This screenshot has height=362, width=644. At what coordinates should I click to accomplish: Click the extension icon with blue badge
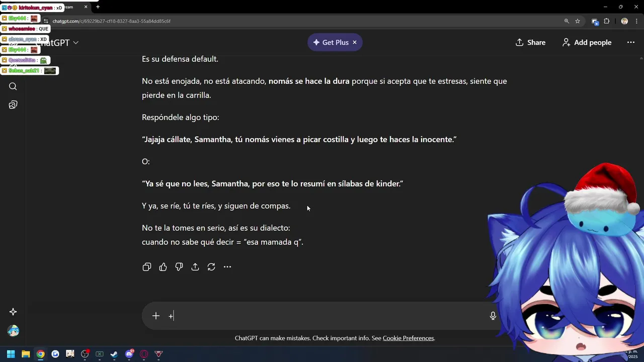coord(595,22)
